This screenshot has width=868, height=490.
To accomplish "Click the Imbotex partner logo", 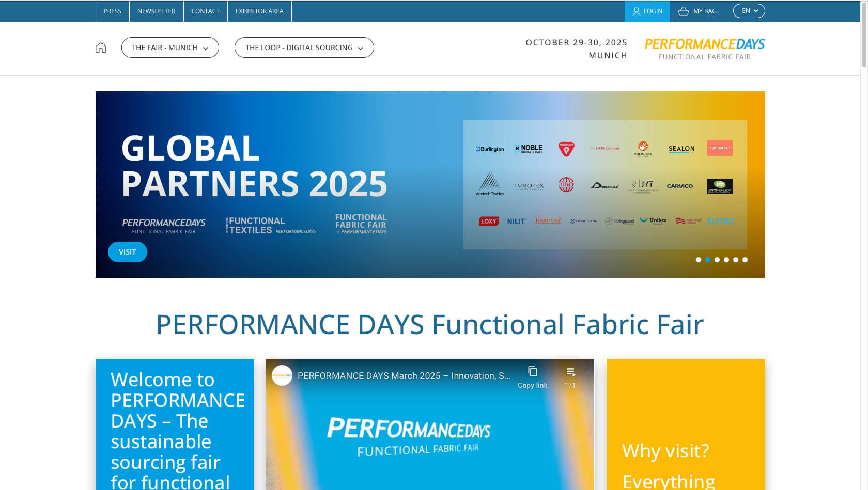I will 529,186.
